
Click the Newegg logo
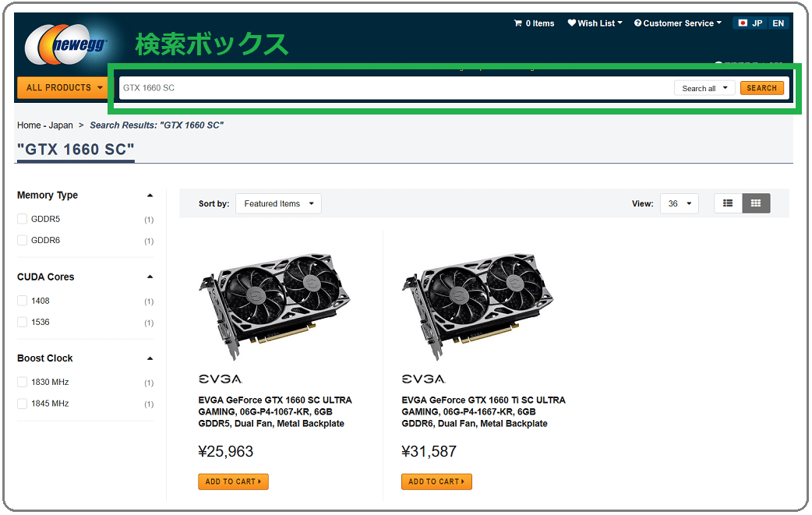click(65, 44)
